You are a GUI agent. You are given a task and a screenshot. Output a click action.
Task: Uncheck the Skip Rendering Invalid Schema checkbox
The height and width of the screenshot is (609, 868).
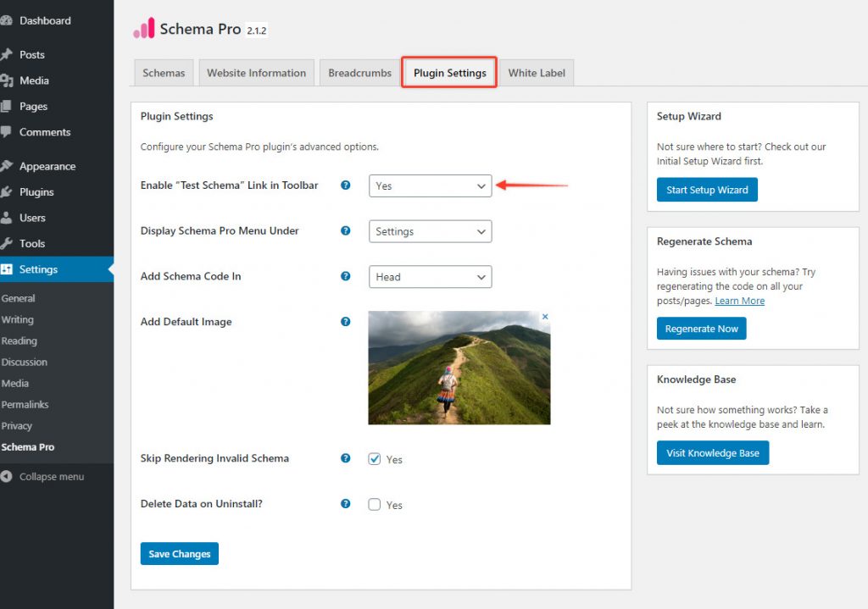[x=375, y=459]
